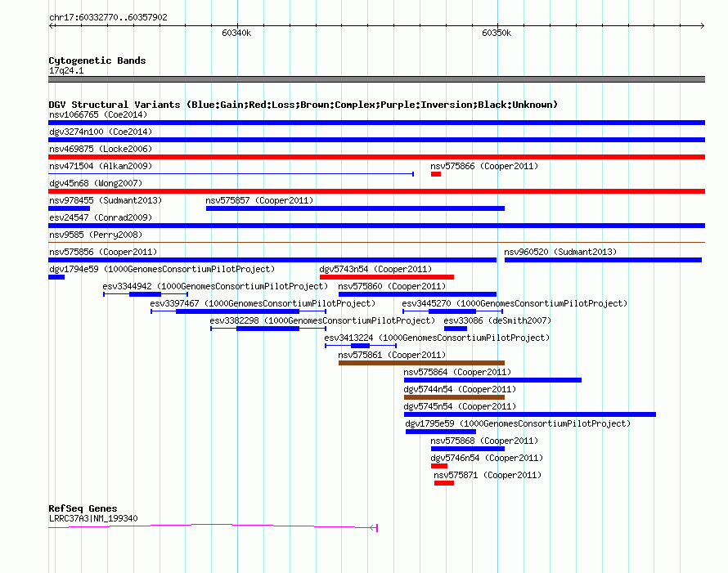Open esv3382298 variant label

coord(322,320)
